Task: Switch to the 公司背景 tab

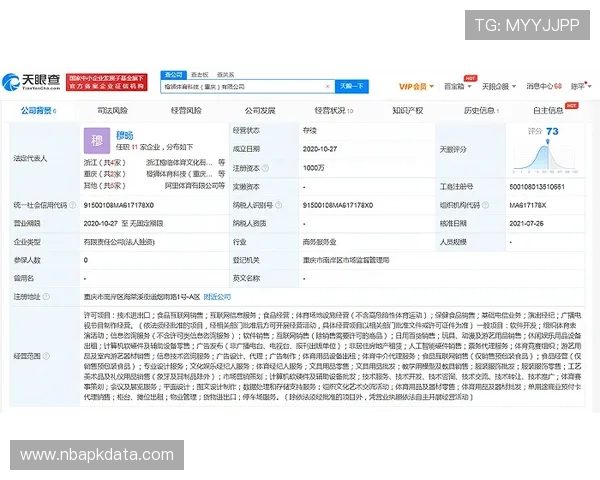Action: coord(38,111)
